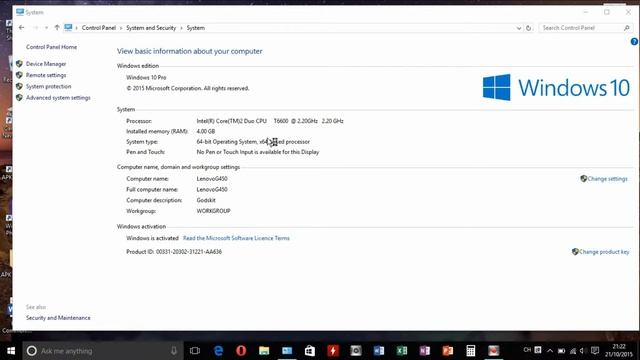The height and width of the screenshot is (360, 640).
Task: Refresh the System page
Action: pos(529,28)
